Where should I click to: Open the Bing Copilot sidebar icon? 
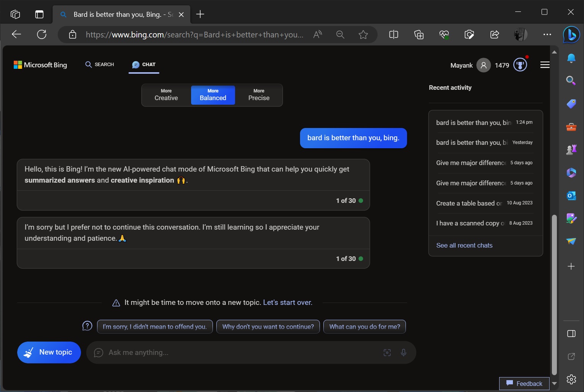(x=571, y=35)
